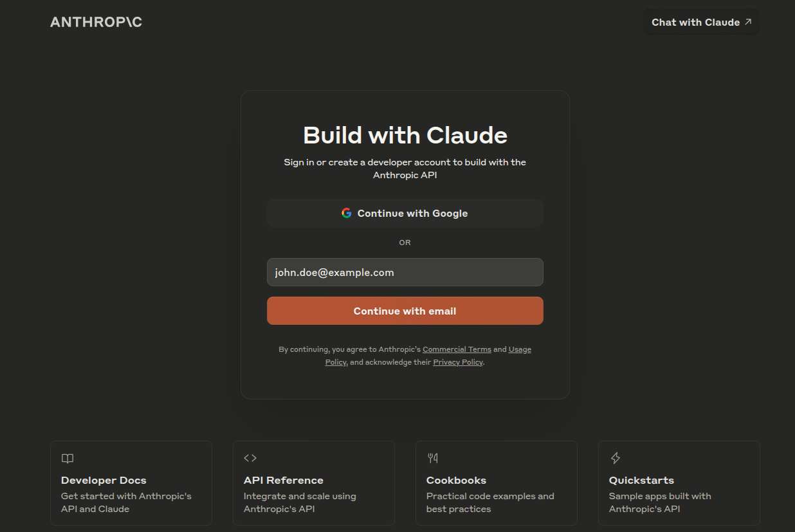Click the Build with Claude heading
Image resolution: width=795 pixels, height=532 pixels.
(x=405, y=135)
